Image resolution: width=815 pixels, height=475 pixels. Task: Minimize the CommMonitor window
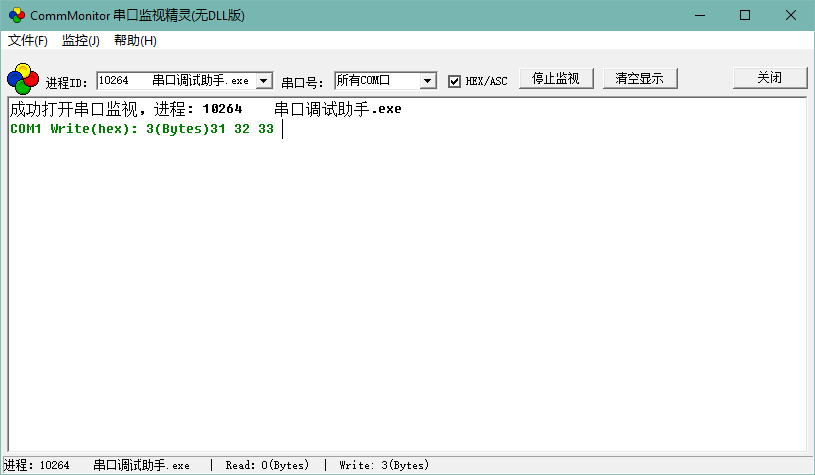tap(700, 15)
